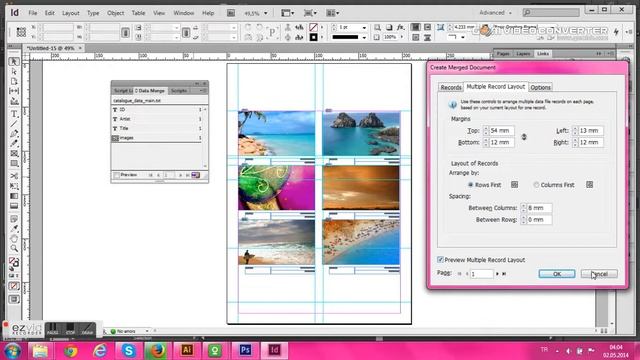Image resolution: width=640 pixels, height=360 pixels.
Task: Select the Note tool
Action: (x=14, y=219)
